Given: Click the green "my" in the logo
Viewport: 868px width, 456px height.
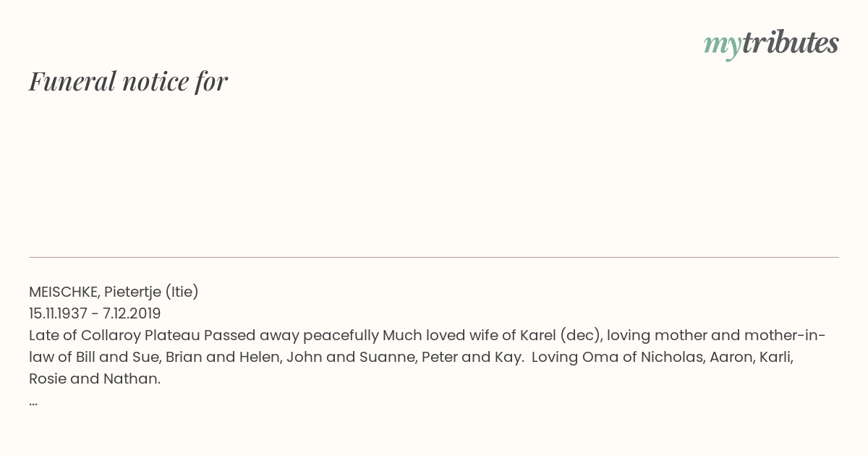Looking at the screenshot, I should coord(723,46).
